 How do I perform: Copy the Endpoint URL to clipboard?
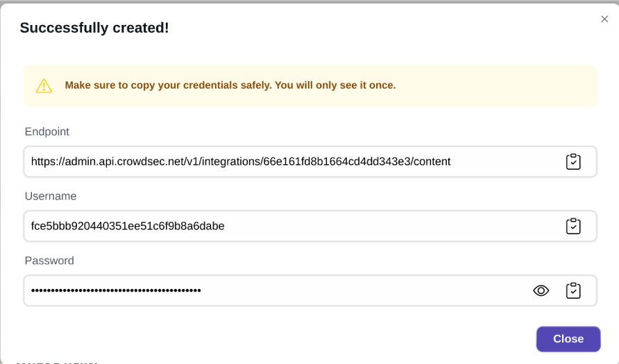pos(573,162)
